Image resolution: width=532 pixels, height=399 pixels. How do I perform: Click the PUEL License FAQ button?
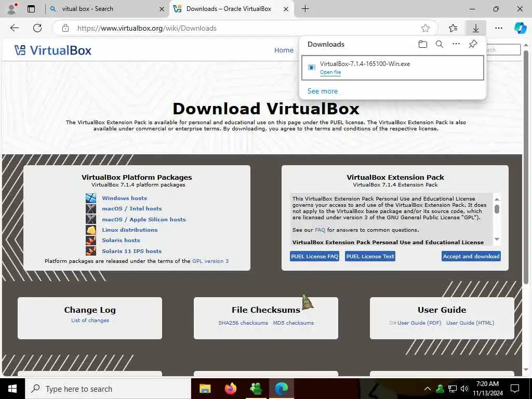314,257
